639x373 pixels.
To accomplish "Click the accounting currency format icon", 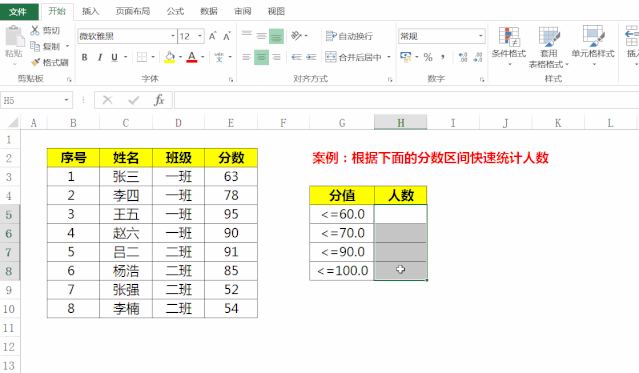I will tap(406, 57).
